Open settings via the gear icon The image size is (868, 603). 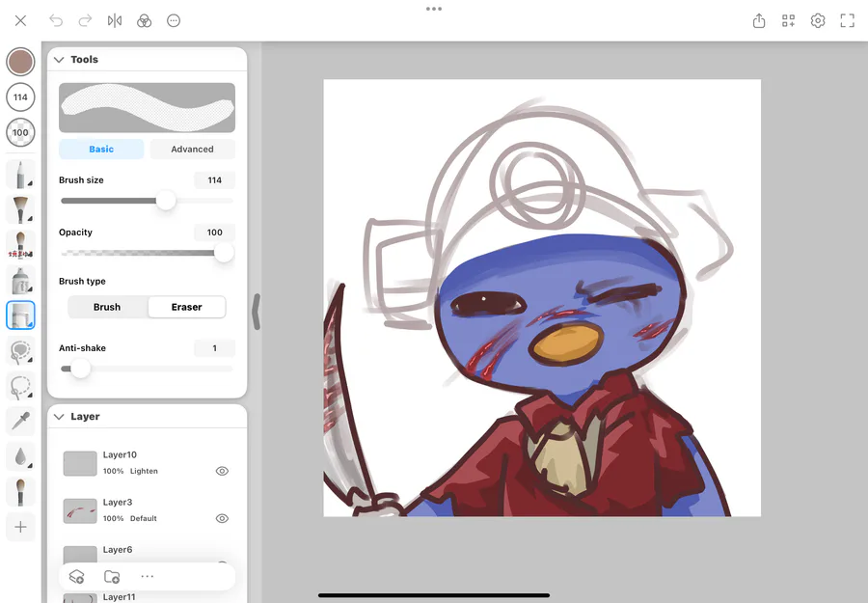pos(818,21)
